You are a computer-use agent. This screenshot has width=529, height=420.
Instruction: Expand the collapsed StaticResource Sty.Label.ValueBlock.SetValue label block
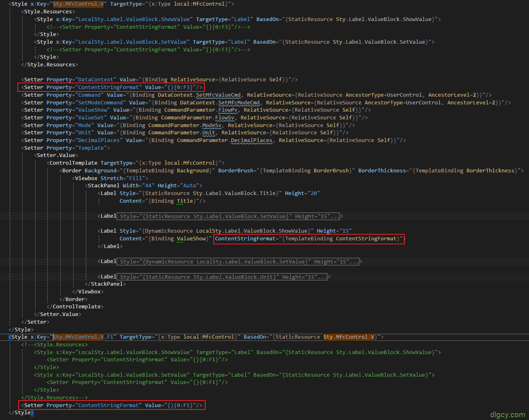click(x=229, y=216)
